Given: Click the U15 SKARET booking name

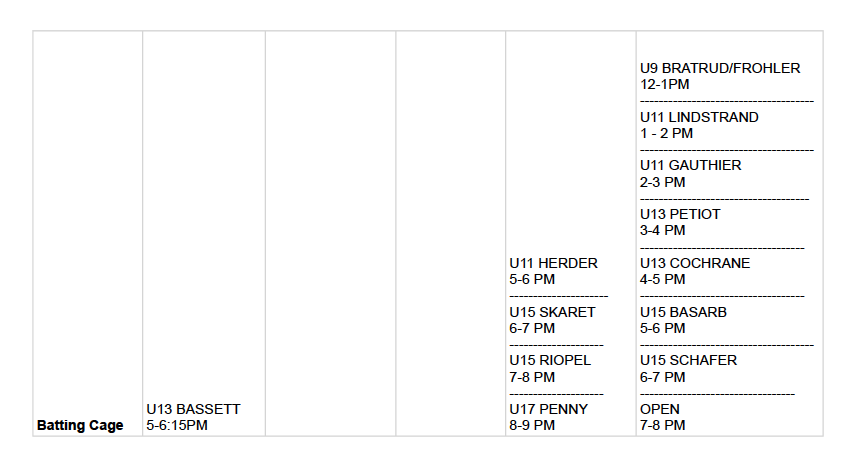Looking at the screenshot, I should pyautogui.click(x=552, y=312).
